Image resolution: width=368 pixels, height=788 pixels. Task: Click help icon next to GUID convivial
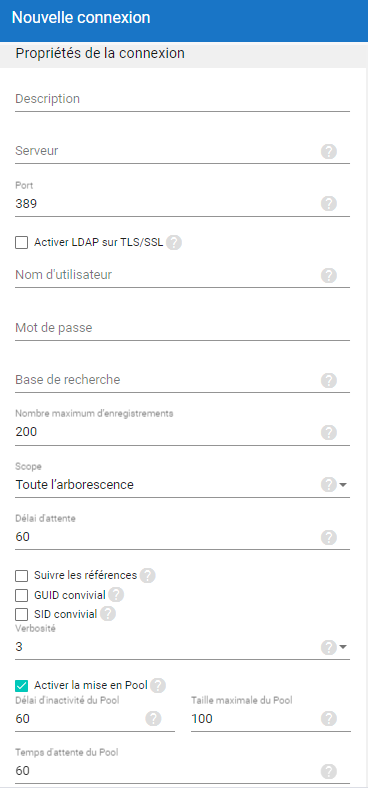[116, 595]
